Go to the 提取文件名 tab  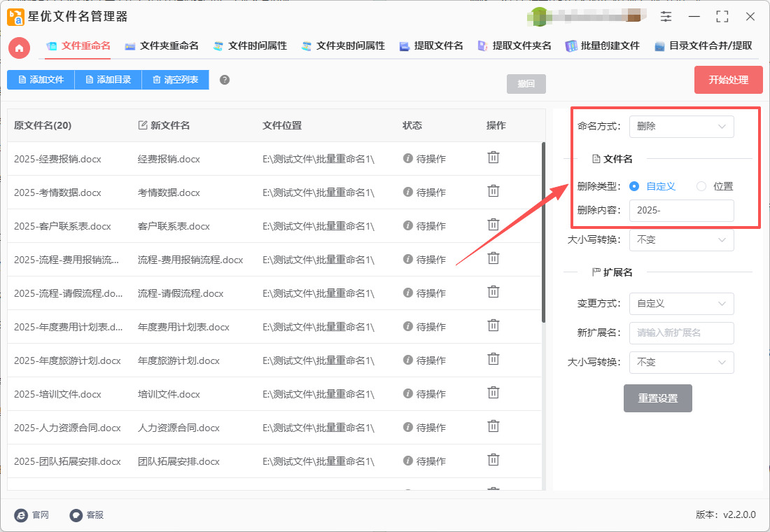click(431, 46)
